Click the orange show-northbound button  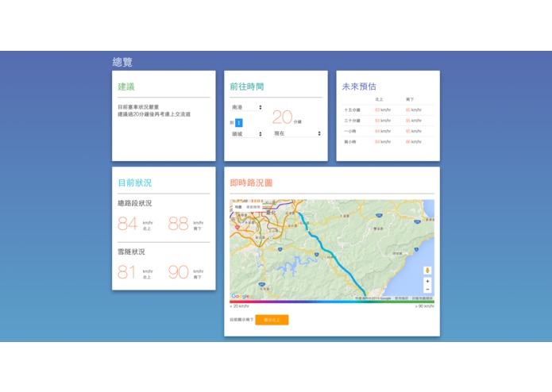point(272,320)
